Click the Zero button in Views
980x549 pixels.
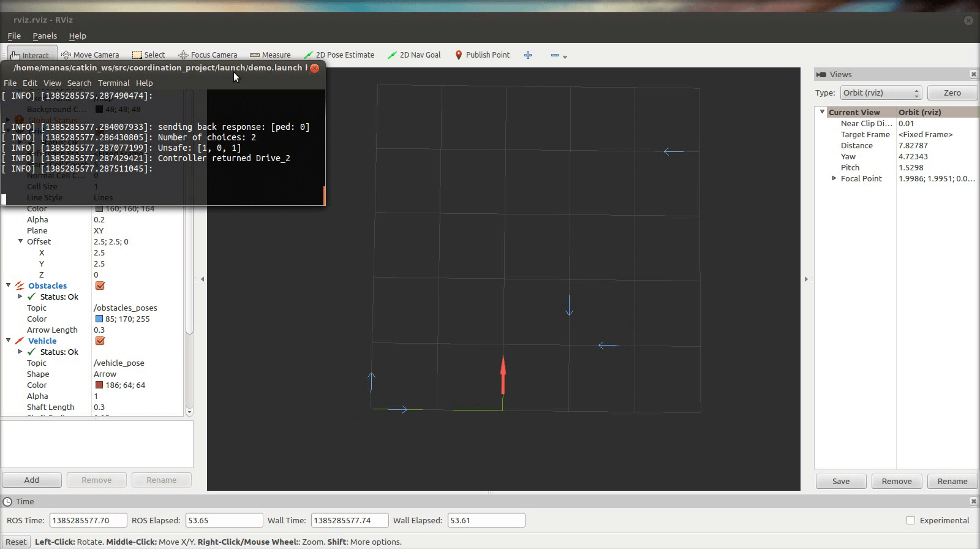(952, 93)
